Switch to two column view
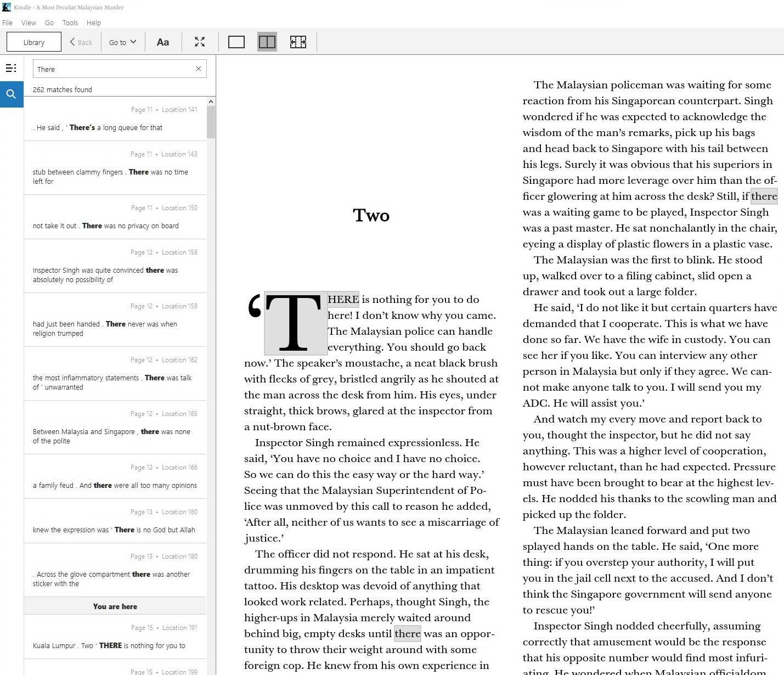The width and height of the screenshot is (784, 675). pos(267,42)
